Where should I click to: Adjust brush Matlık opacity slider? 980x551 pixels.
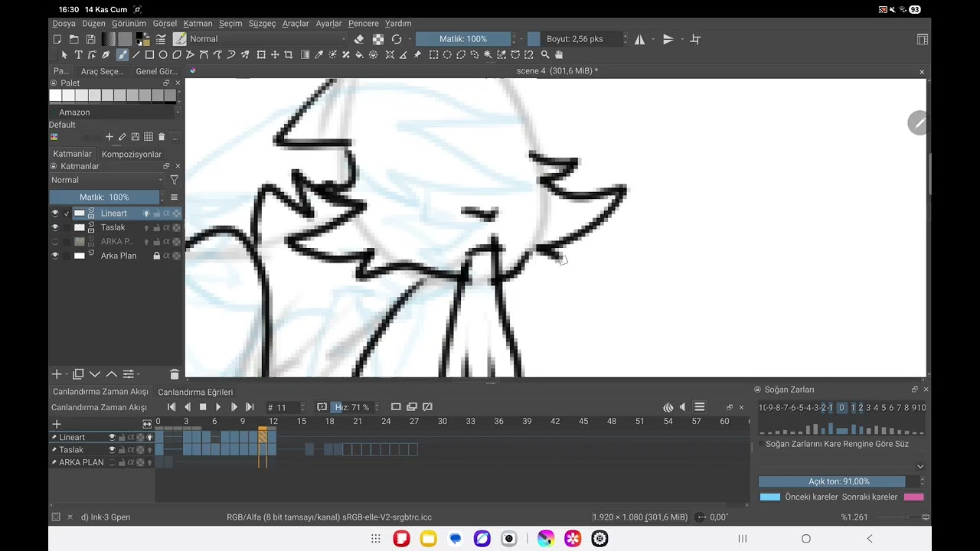point(463,39)
